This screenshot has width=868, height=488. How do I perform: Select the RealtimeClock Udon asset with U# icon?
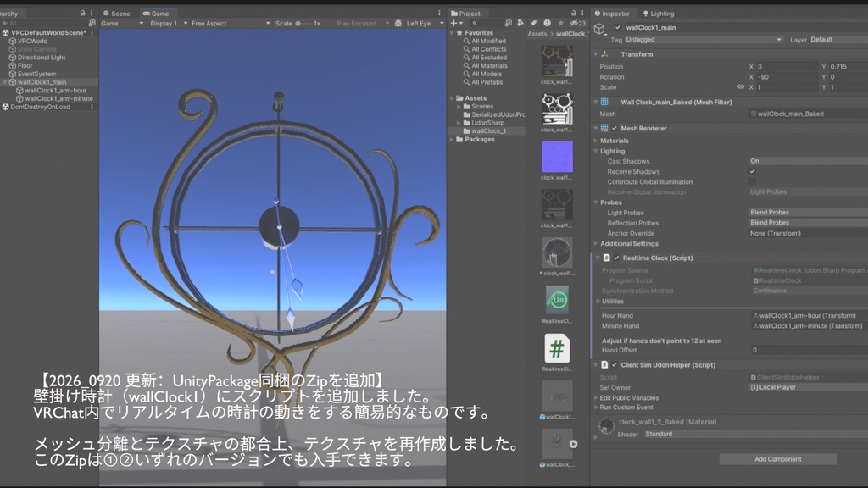557,300
